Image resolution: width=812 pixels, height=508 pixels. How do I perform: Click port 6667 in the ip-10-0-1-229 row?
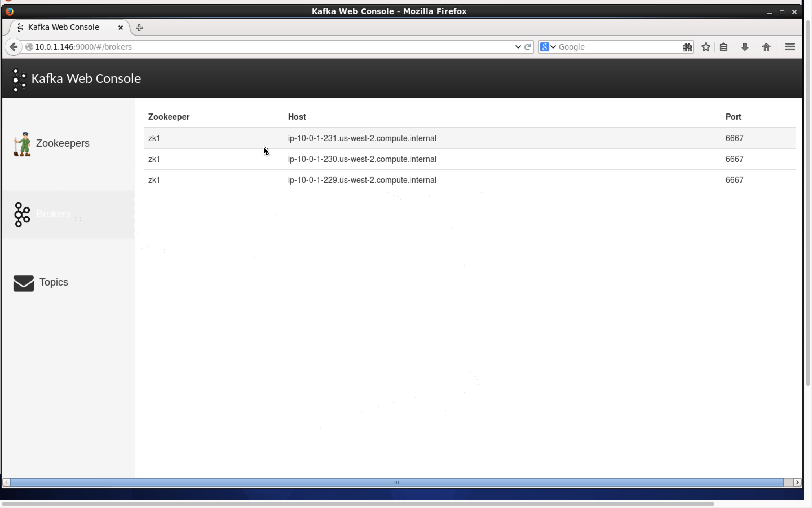coord(734,180)
